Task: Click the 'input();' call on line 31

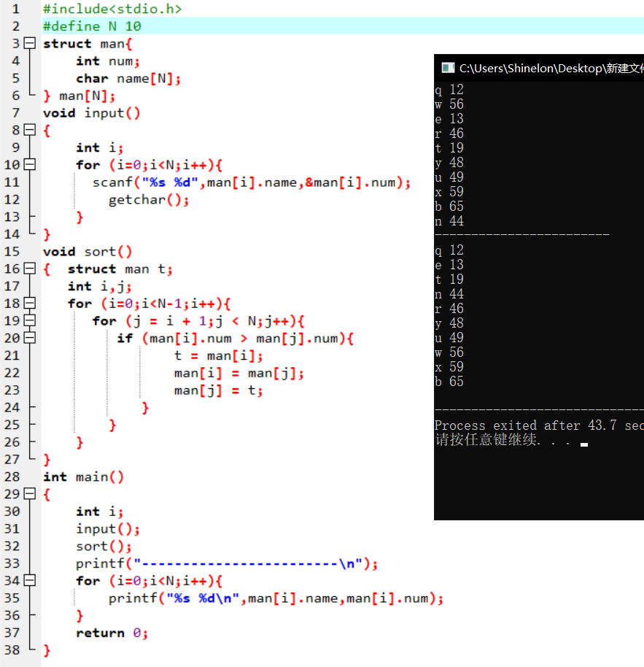Action: pyautogui.click(x=107, y=529)
